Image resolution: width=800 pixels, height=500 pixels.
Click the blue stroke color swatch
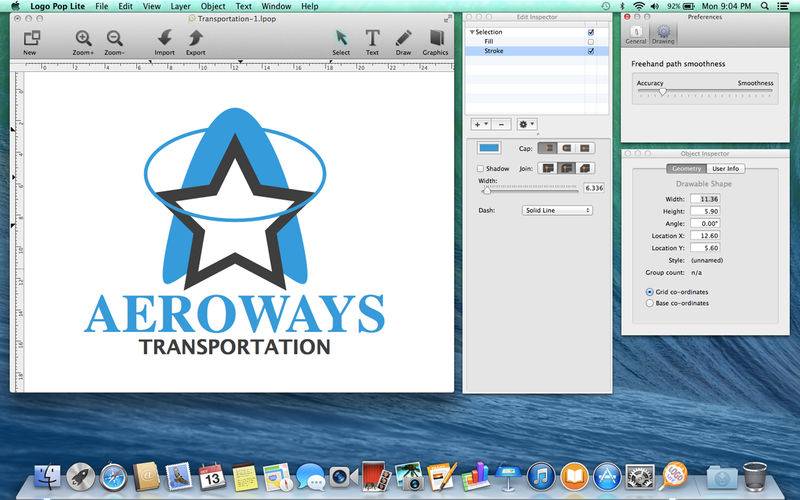point(489,148)
